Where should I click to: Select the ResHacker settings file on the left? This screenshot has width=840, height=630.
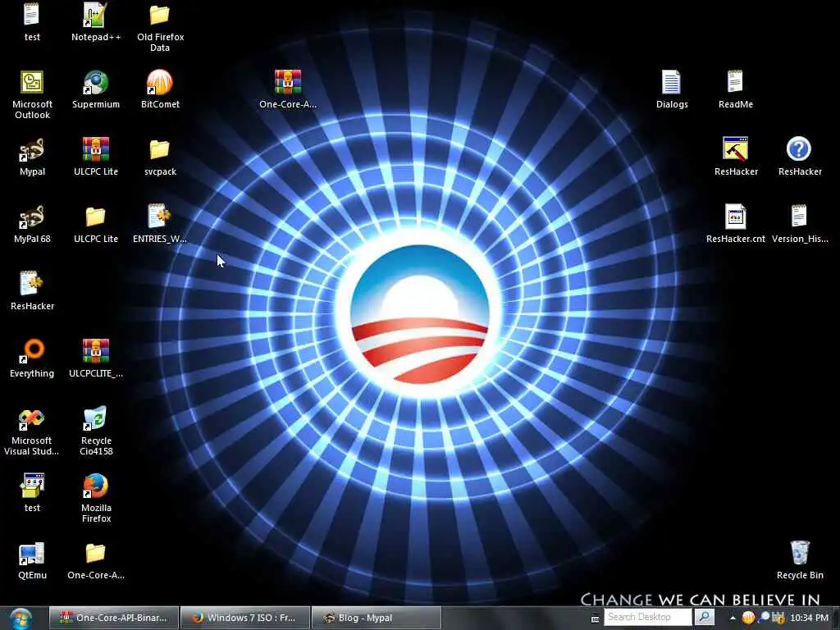[x=32, y=284]
